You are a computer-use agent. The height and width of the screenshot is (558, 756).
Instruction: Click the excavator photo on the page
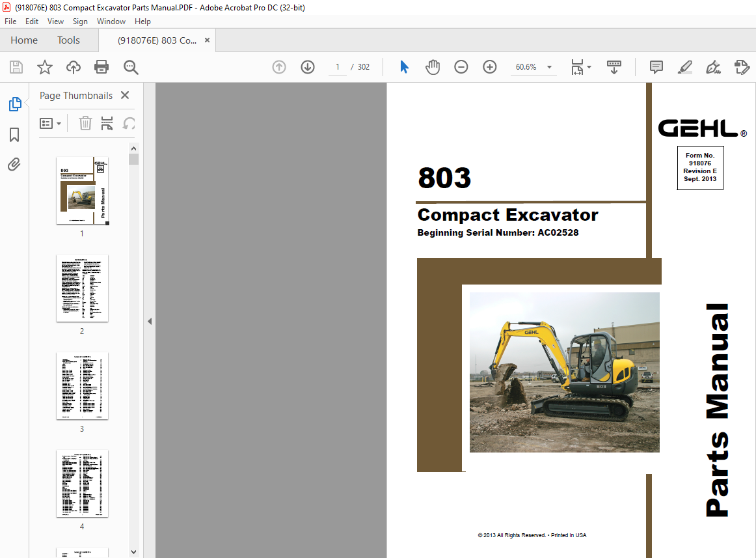(x=565, y=372)
